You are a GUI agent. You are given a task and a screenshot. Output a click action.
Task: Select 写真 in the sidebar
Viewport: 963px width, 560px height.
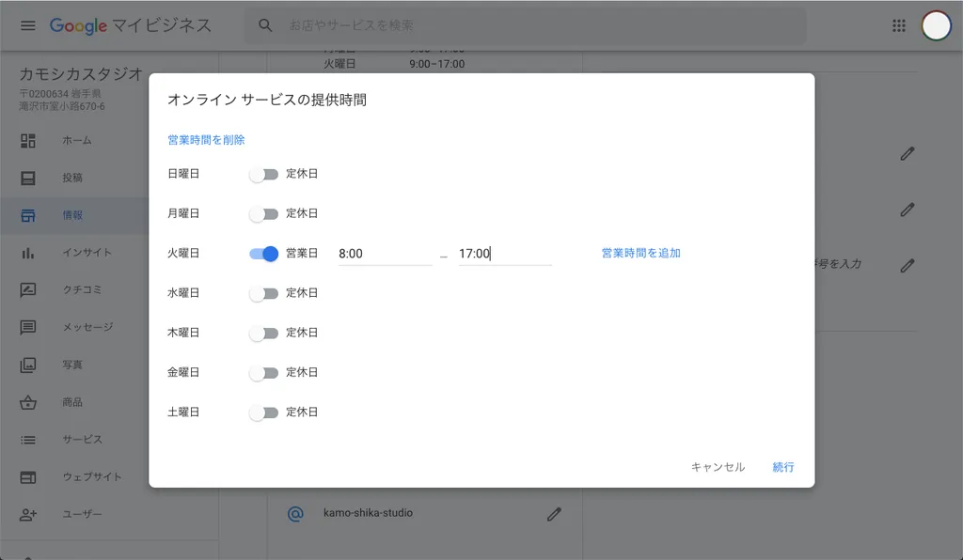point(72,365)
